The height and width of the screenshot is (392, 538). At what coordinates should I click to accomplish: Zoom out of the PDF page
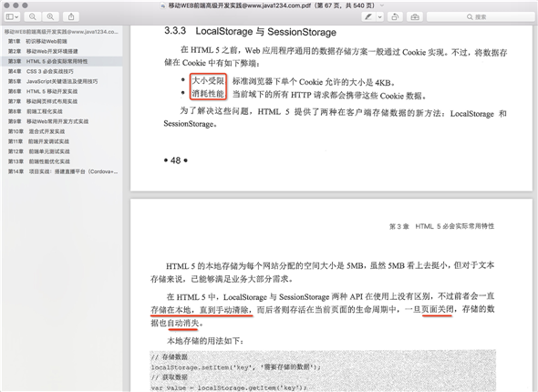(33, 16)
